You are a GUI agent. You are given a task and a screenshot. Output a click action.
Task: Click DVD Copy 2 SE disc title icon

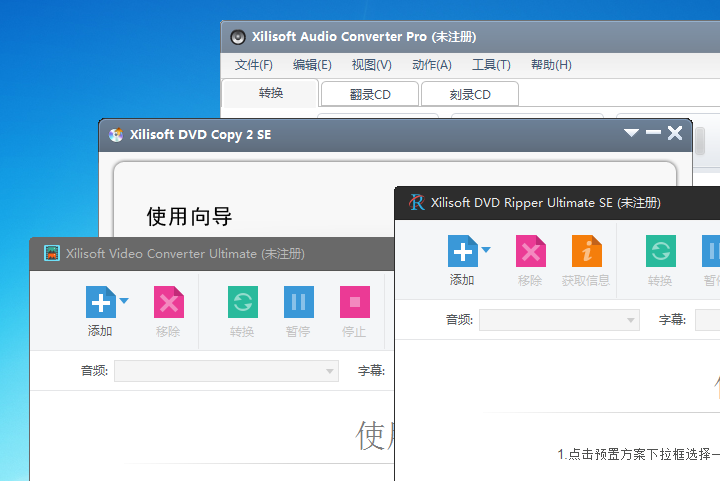pyautogui.click(x=116, y=134)
